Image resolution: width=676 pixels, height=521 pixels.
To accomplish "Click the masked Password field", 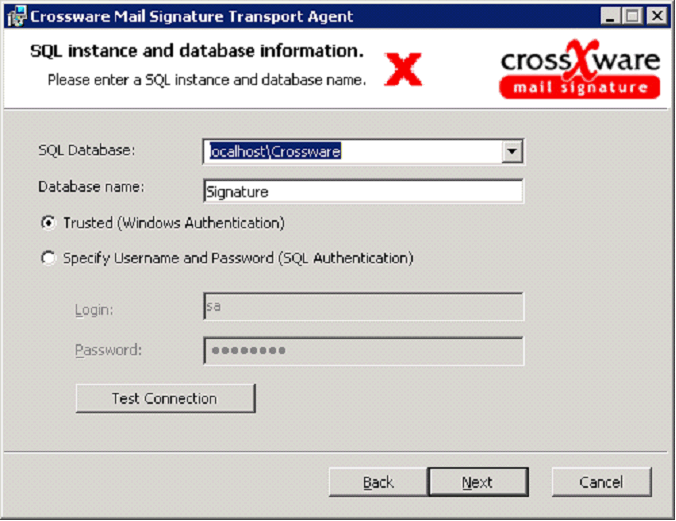I will [x=363, y=351].
